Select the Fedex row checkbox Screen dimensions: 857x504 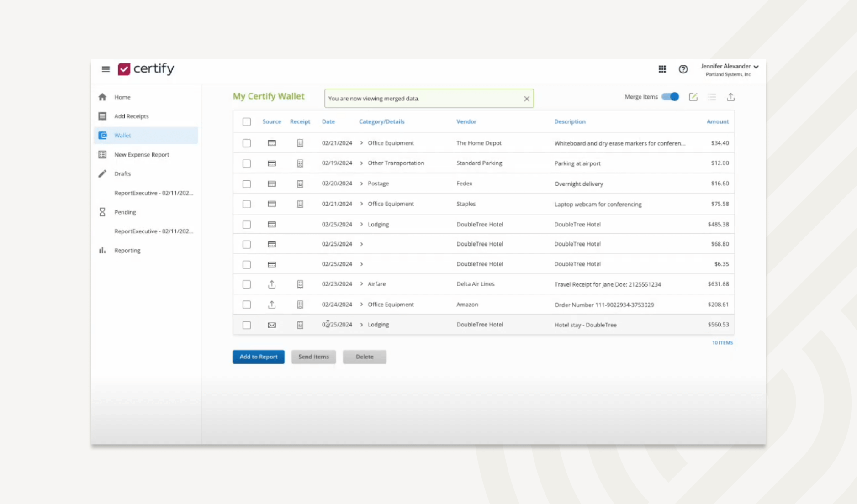pos(247,184)
